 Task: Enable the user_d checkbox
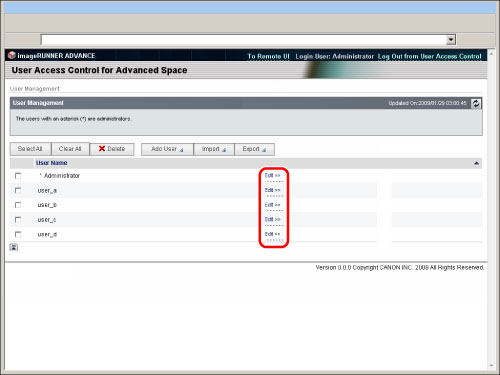(x=18, y=234)
